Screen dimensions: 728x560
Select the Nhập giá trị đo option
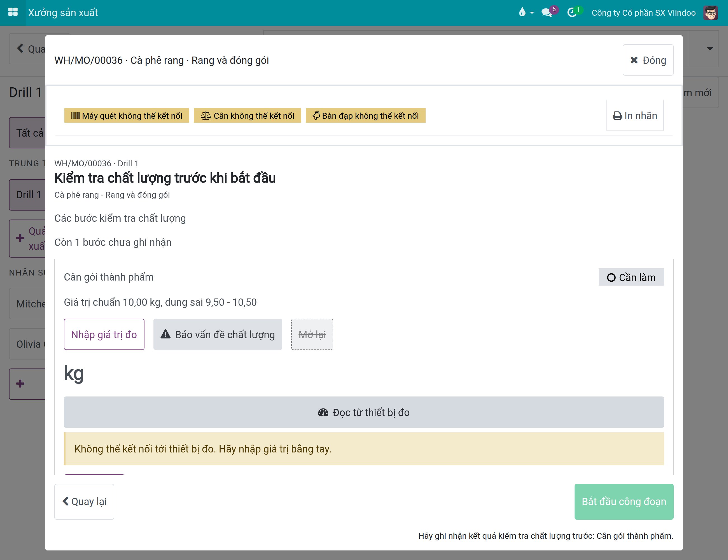pos(104,334)
